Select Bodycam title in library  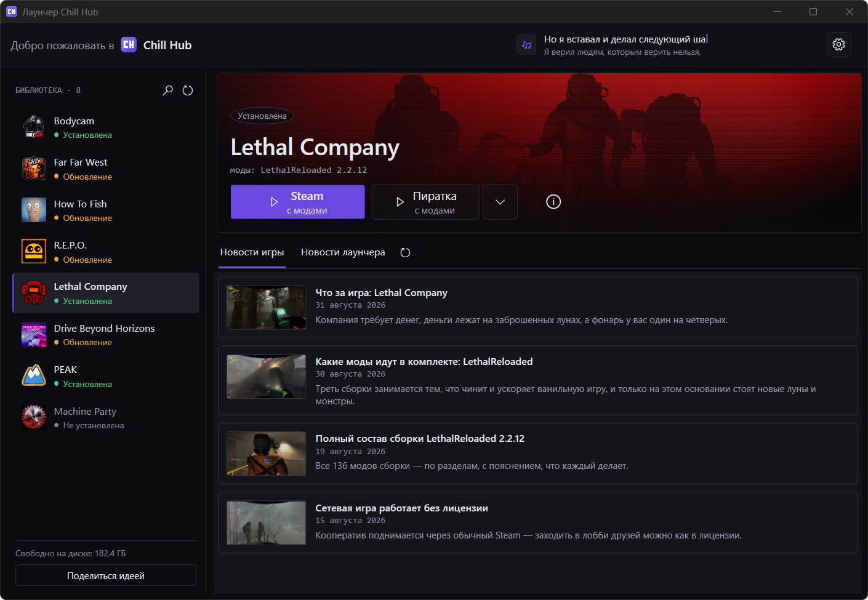coord(74,121)
